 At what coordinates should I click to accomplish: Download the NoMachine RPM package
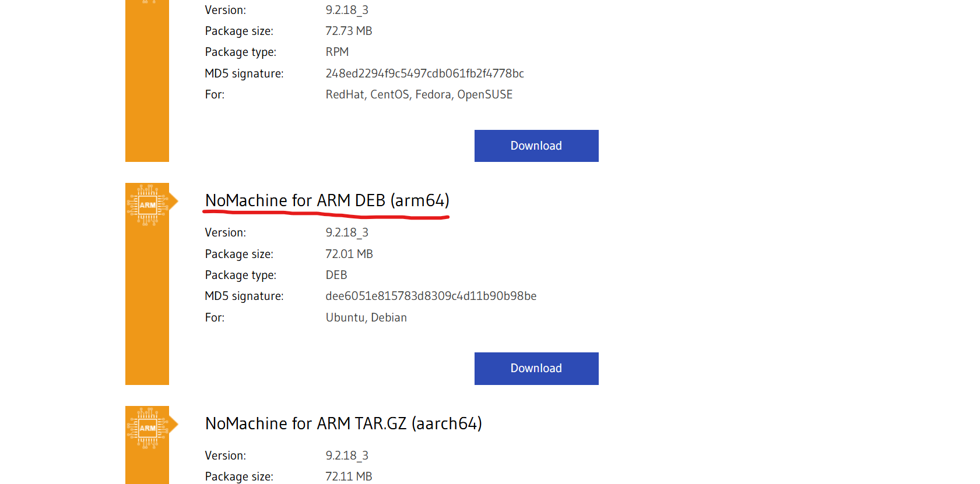pos(536,146)
